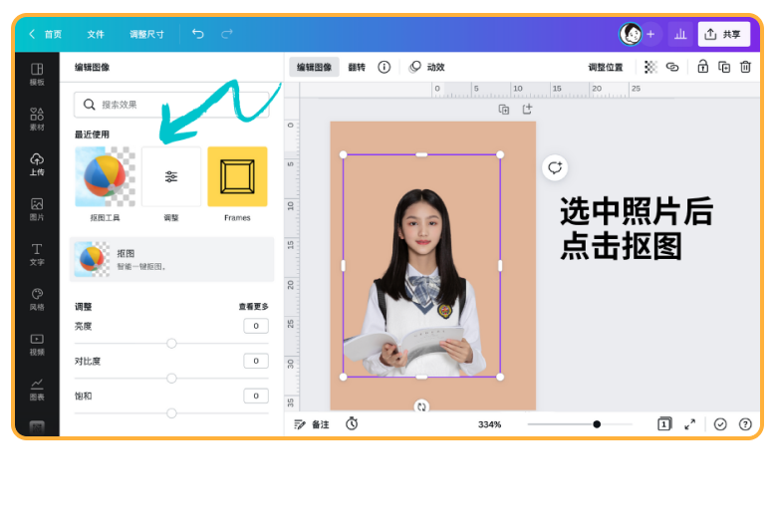Click the lock icon in toolbar
Screen dimensions: 776x532
point(702,67)
